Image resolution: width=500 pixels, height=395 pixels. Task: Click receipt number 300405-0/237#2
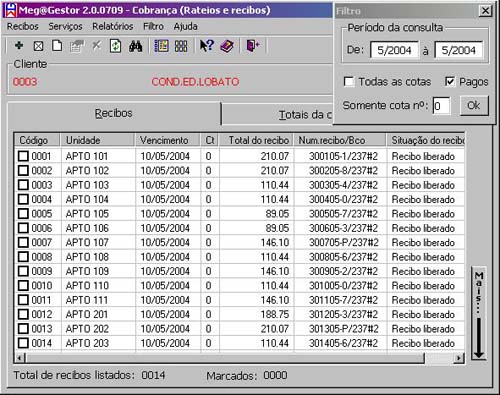point(343,199)
